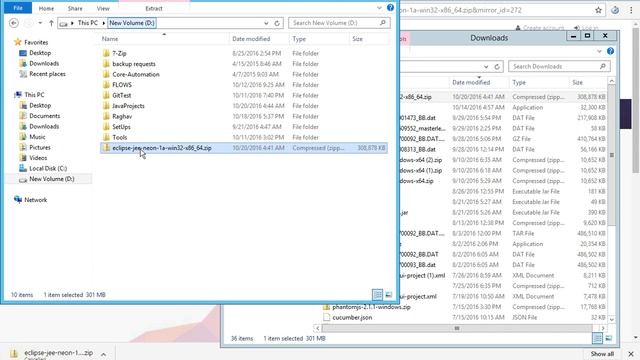Open browser menu with three dots

click(631, 10)
